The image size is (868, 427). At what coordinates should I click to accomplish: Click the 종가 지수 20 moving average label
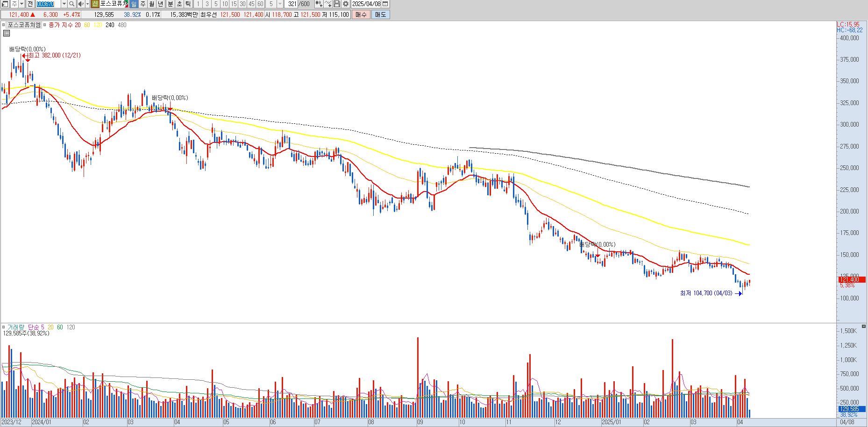tap(64, 25)
